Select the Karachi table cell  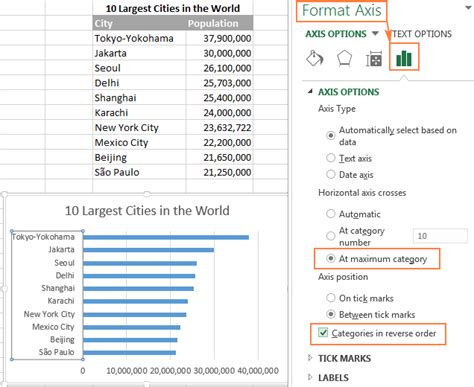139,113
